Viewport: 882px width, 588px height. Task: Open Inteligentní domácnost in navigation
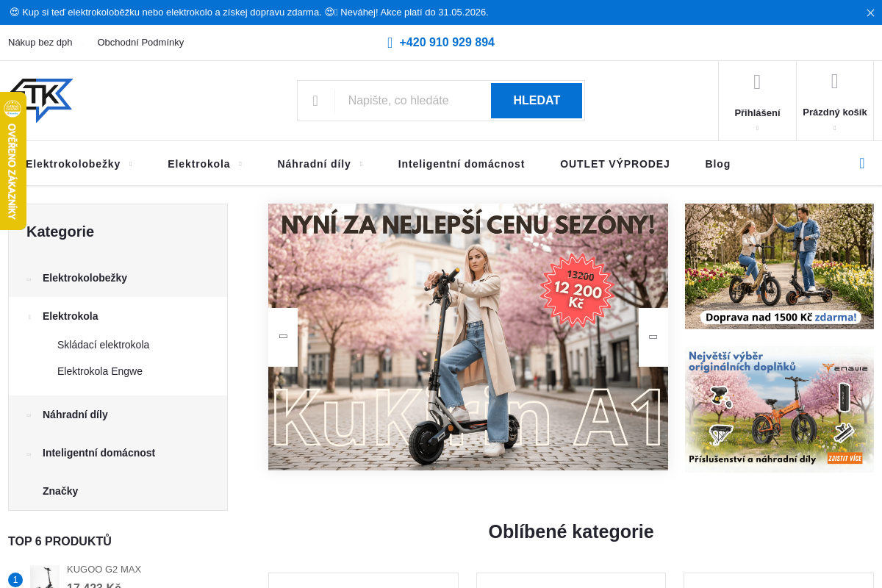[462, 164]
